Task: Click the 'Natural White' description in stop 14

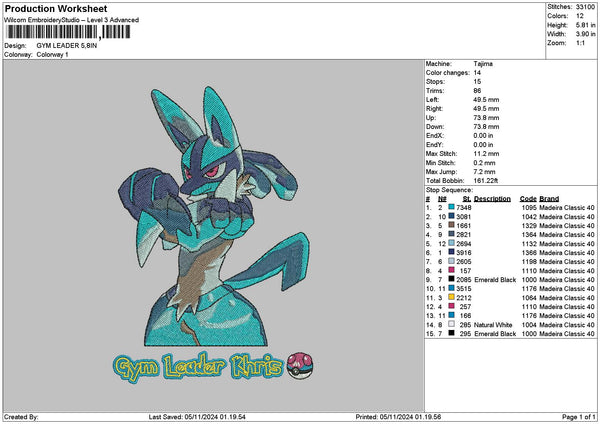Action: [x=493, y=325]
